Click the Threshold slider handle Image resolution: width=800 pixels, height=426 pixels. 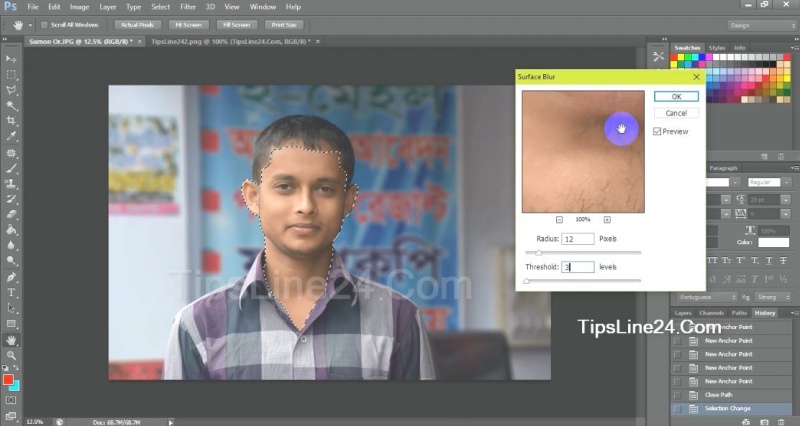(527, 281)
